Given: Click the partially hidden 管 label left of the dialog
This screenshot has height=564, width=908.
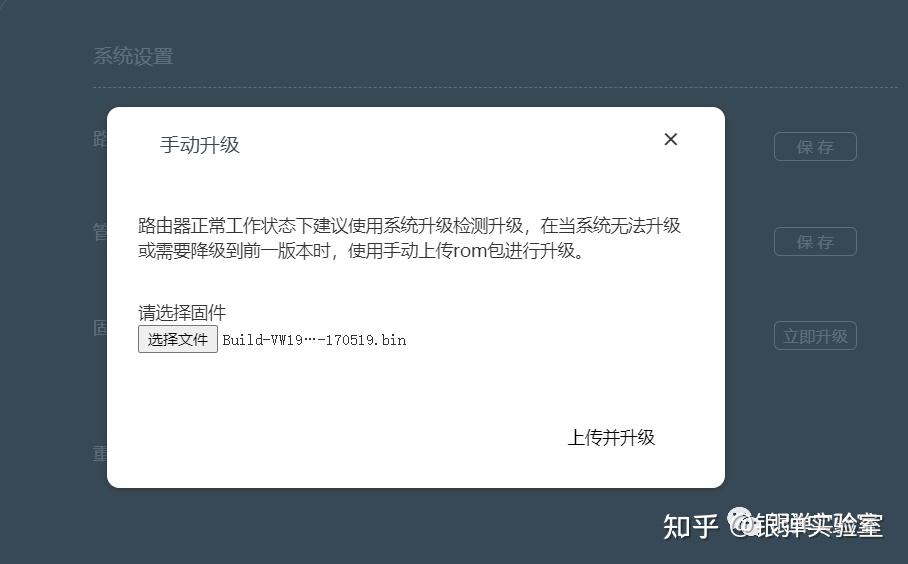Looking at the screenshot, I should [x=100, y=233].
